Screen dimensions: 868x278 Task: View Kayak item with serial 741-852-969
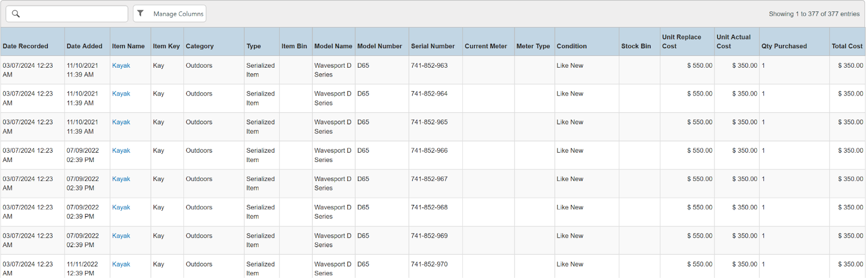(121, 236)
